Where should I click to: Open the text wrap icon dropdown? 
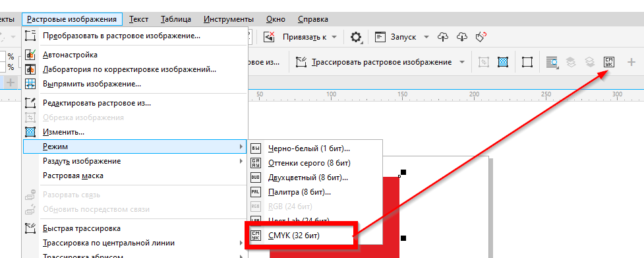click(x=552, y=62)
